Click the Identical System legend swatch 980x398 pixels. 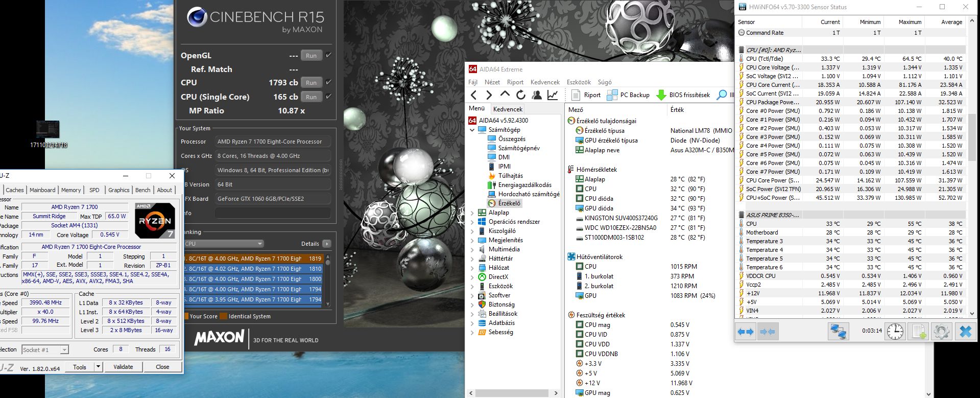[x=223, y=316]
